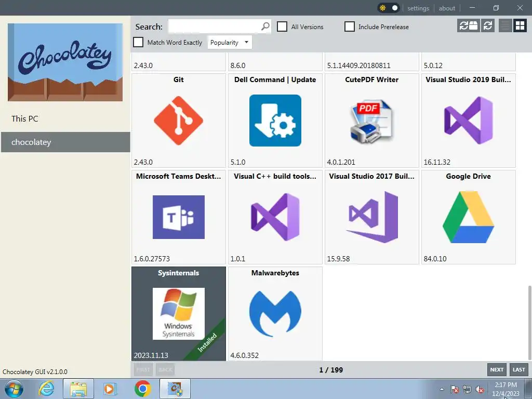Click CutePDF Writer version 4.0.1.201

(341, 162)
